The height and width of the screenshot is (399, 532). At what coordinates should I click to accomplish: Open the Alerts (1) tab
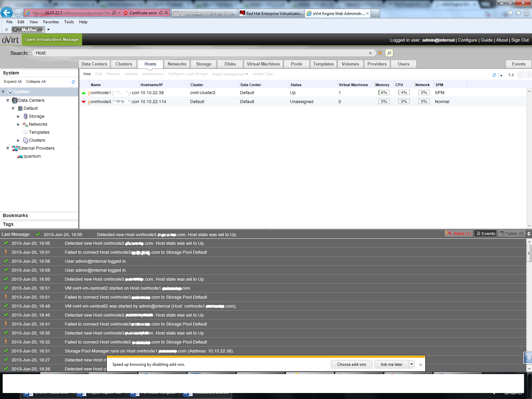click(x=459, y=234)
